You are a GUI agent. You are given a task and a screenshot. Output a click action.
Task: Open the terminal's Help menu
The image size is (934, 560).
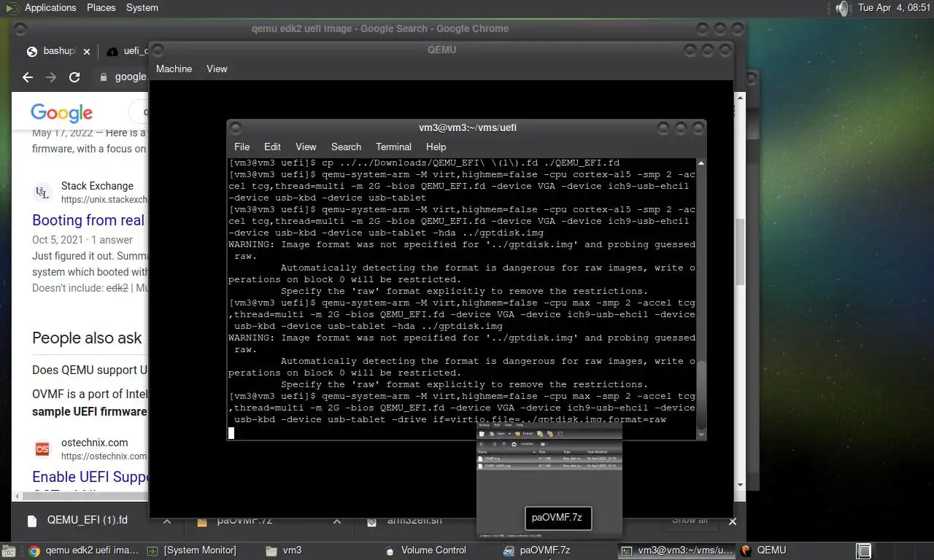436,147
